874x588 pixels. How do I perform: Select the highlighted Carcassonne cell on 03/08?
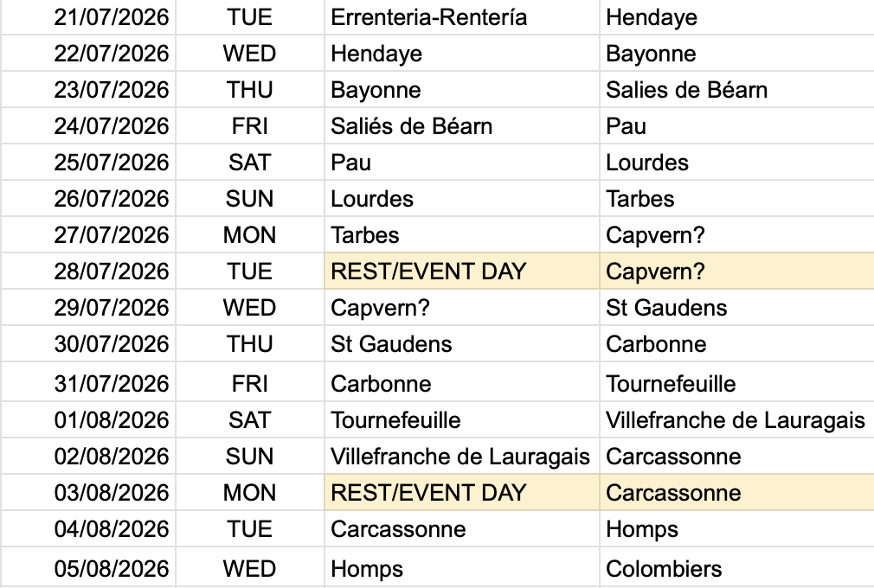click(x=737, y=492)
